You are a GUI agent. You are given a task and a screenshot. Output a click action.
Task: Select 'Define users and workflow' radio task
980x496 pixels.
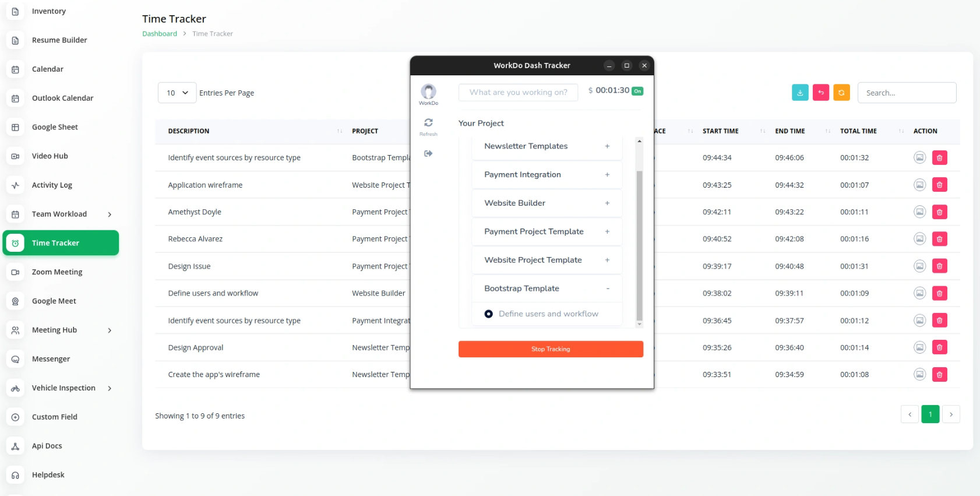pos(489,314)
